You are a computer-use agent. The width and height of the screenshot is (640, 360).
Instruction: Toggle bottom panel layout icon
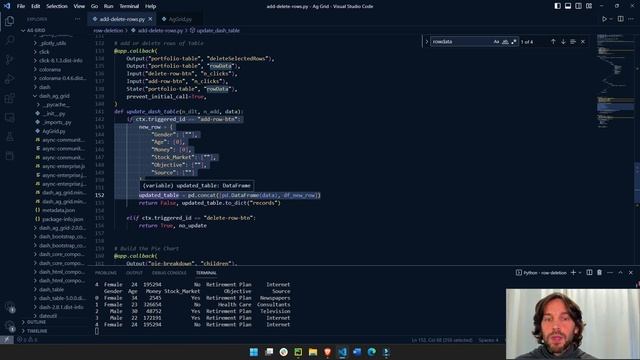point(568,6)
